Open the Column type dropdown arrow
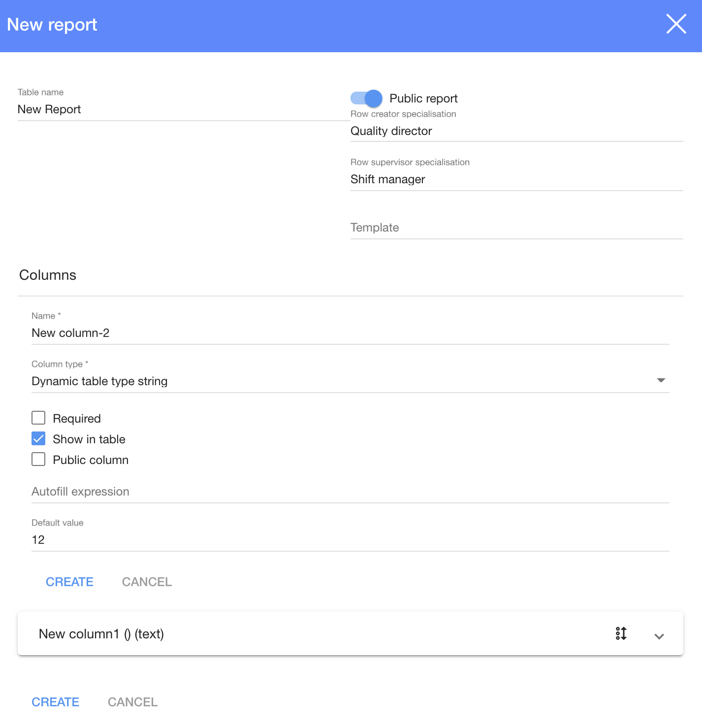702x728 pixels. pyautogui.click(x=661, y=380)
